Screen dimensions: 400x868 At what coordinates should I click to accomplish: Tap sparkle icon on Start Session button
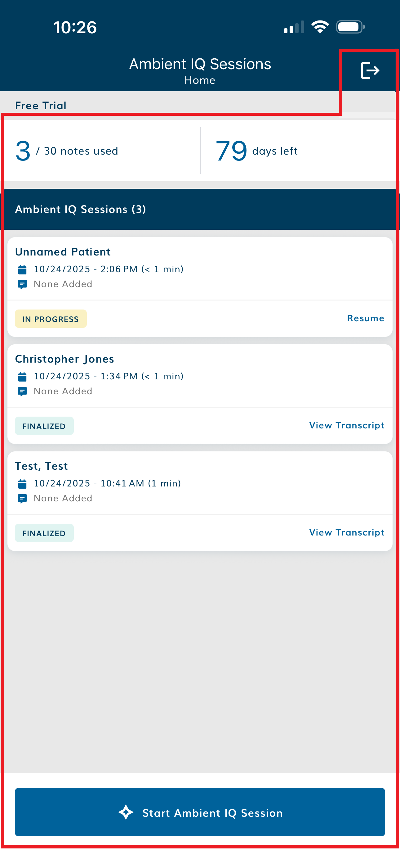[x=126, y=812]
